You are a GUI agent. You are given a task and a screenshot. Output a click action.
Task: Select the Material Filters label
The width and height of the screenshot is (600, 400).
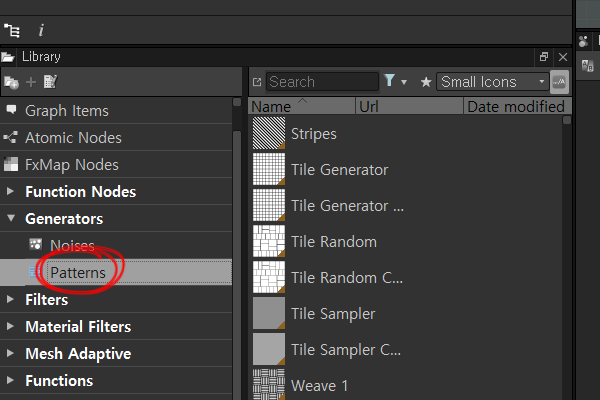(x=78, y=327)
